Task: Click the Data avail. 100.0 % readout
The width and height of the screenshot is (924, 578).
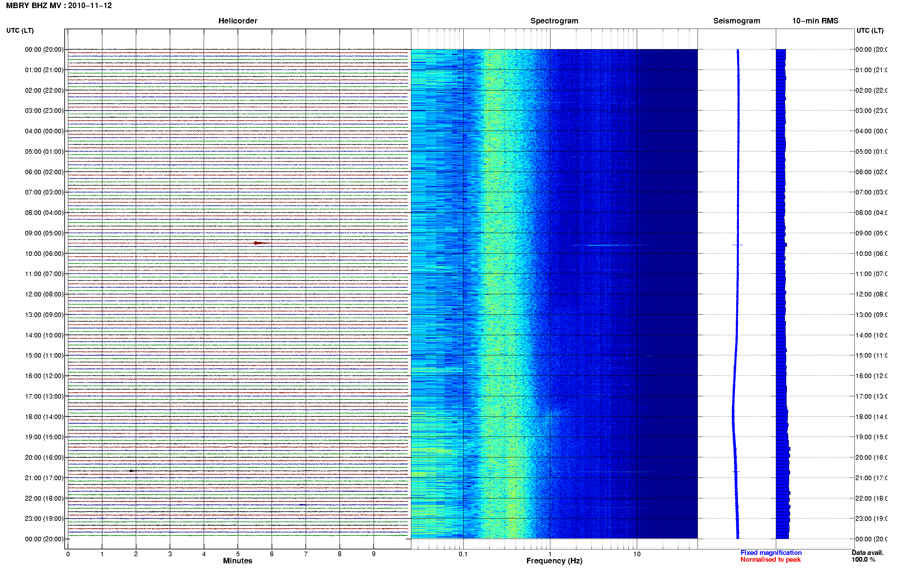Action: pyautogui.click(x=867, y=556)
